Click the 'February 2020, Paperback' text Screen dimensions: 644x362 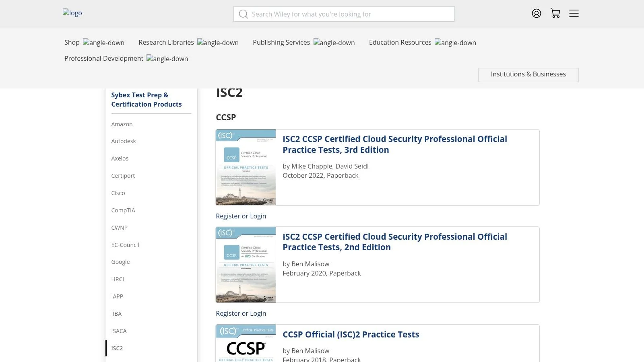pos(322,274)
